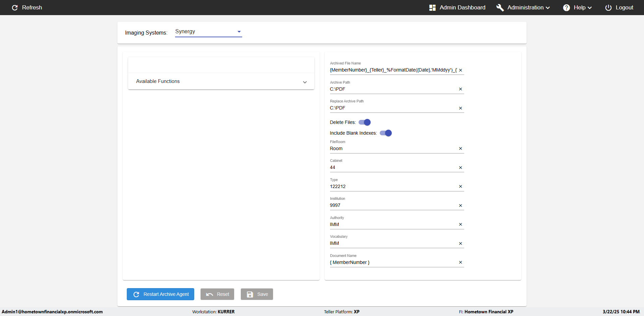
Task: Click the Logout power icon
Action: [608, 8]
